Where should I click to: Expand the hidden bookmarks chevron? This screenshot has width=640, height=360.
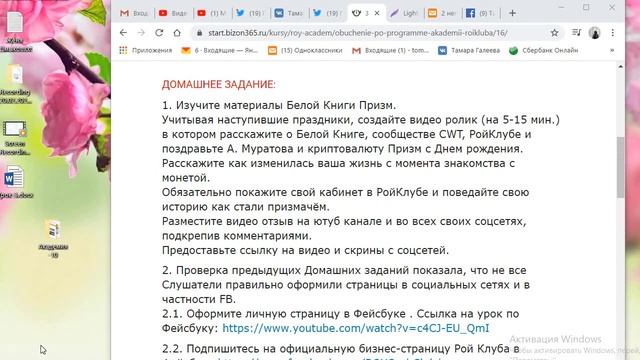point(612,50)
